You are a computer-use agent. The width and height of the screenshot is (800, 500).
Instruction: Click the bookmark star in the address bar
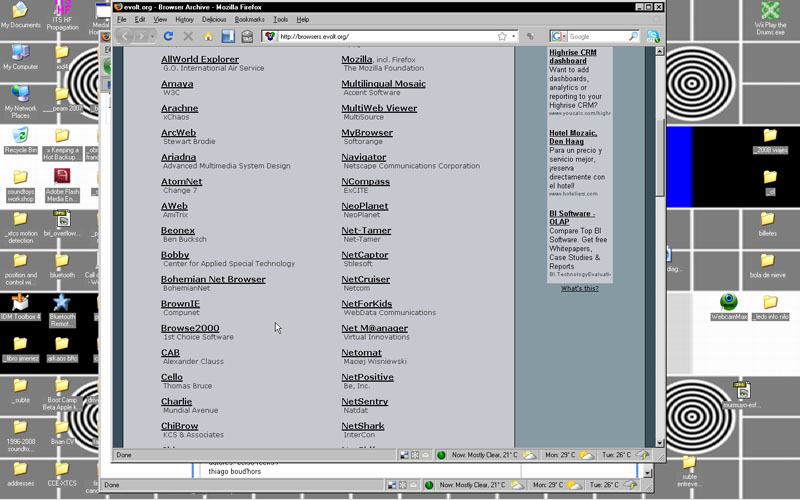click(x=502, y=36)
